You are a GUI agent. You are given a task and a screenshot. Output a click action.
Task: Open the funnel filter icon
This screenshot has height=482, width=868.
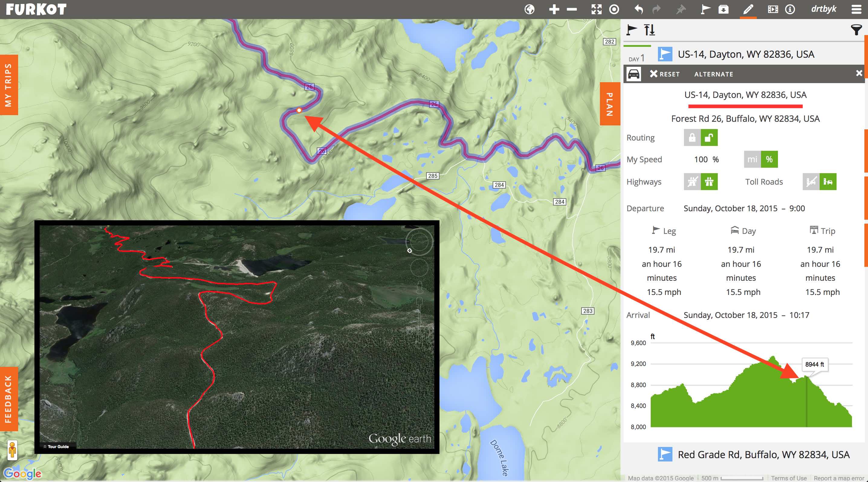click(x=856, y=30)
